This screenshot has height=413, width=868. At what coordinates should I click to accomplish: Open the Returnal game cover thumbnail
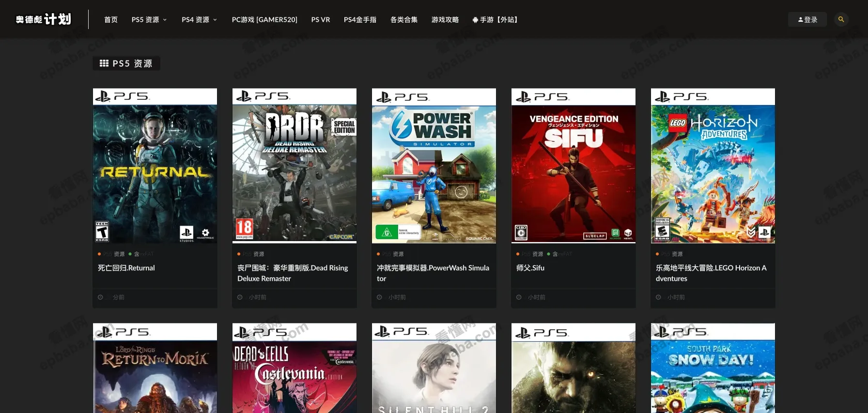(155, 166)
